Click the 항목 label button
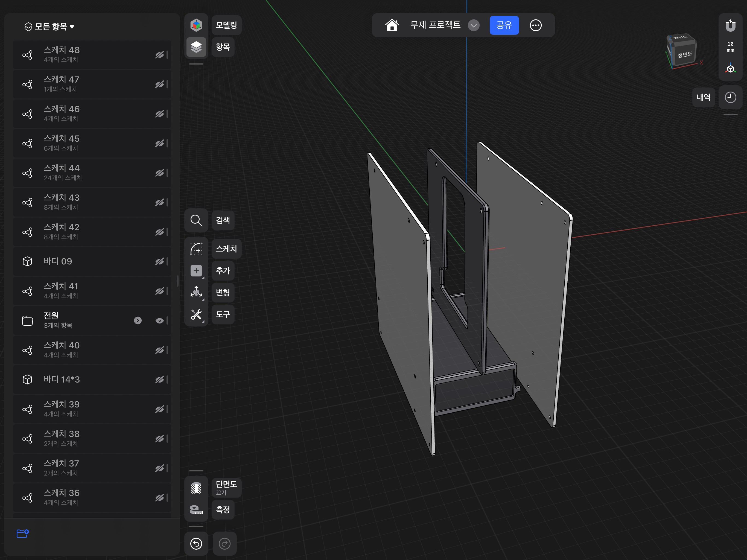The height and width of the screenshot is (560, 747). pyautogui.click(x=223, y=46)
